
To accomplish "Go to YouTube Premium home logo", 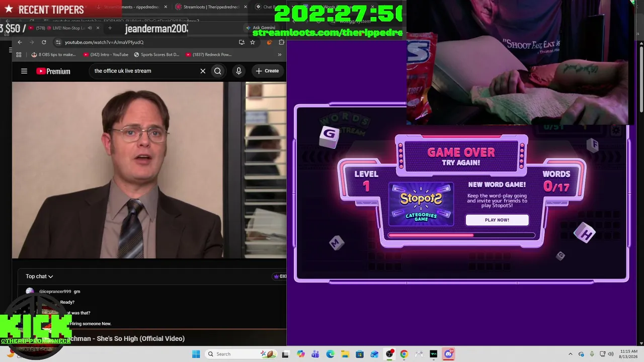I will tap(53, 71).
